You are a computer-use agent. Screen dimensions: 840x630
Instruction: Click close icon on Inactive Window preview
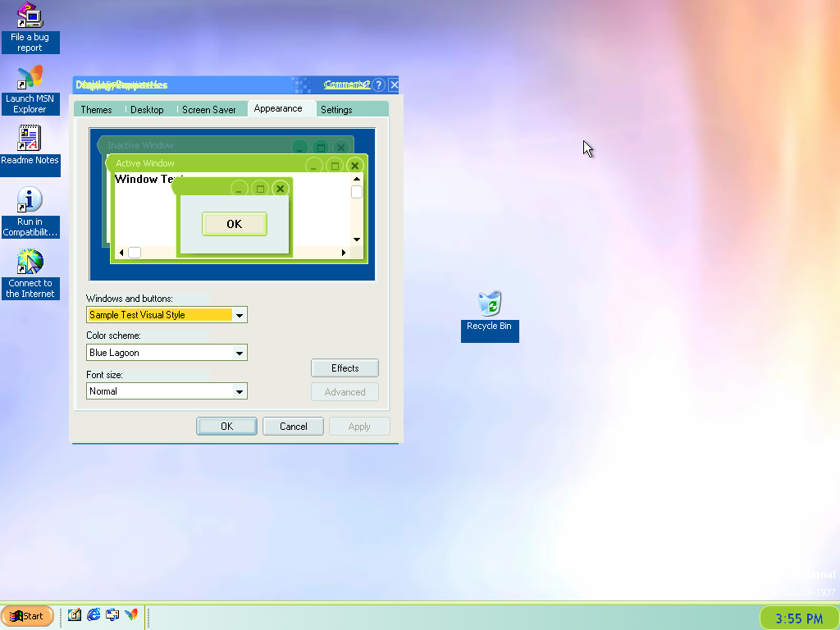pos(340,148)
